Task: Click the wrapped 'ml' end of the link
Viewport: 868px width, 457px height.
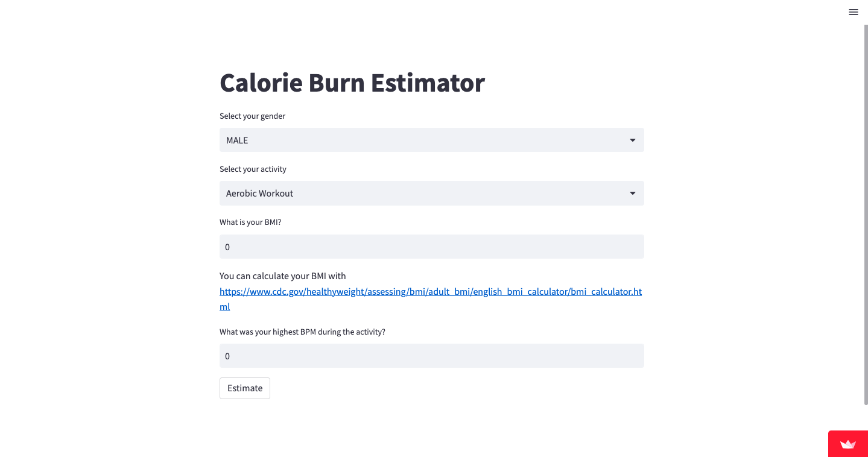Action: tap(224, 307)
